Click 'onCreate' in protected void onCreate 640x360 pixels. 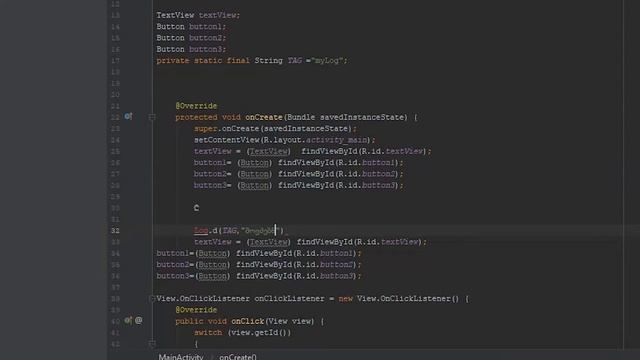pos(264,117)
